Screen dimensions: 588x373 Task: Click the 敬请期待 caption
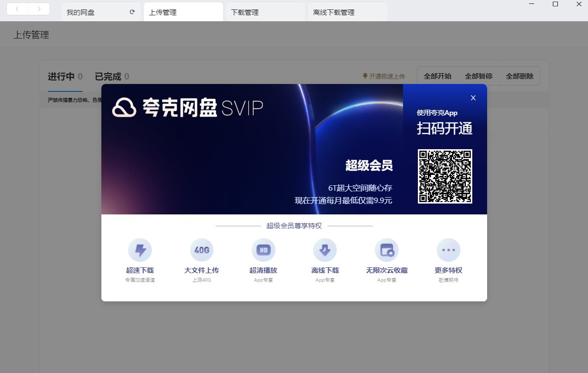click(x=449, y=280)
